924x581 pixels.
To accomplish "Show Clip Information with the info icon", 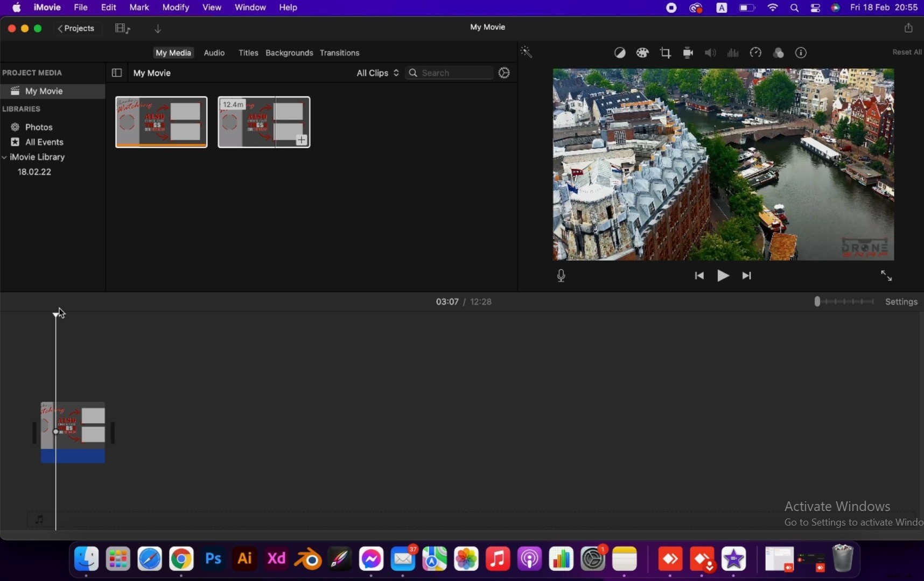I will (801, 52).
